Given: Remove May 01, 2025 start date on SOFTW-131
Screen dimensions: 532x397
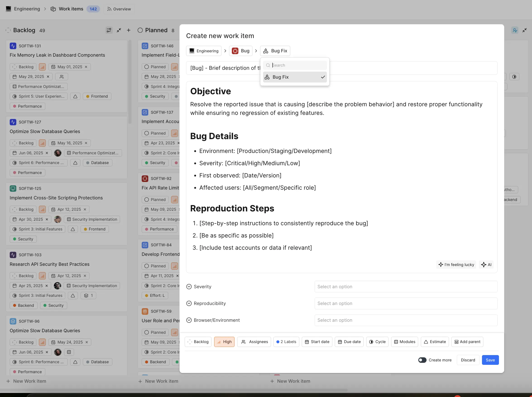Looking at the screenshot, I should (86, 67).
